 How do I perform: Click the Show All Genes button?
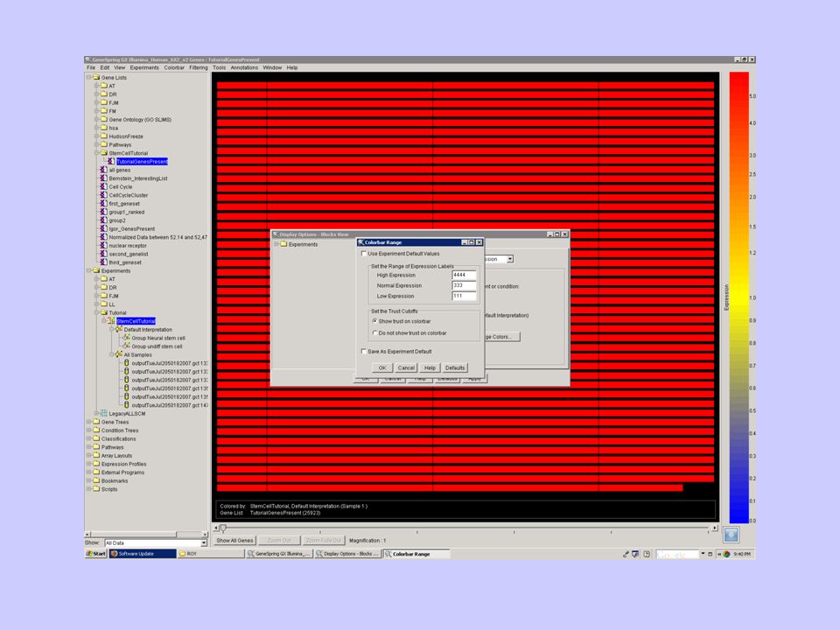click(234, 541)
